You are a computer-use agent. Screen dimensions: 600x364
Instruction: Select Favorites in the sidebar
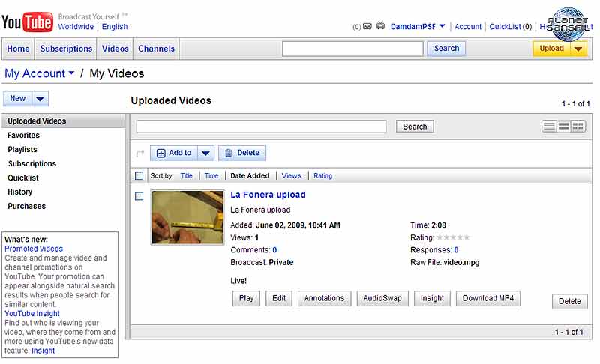click(x=23, y=136)
